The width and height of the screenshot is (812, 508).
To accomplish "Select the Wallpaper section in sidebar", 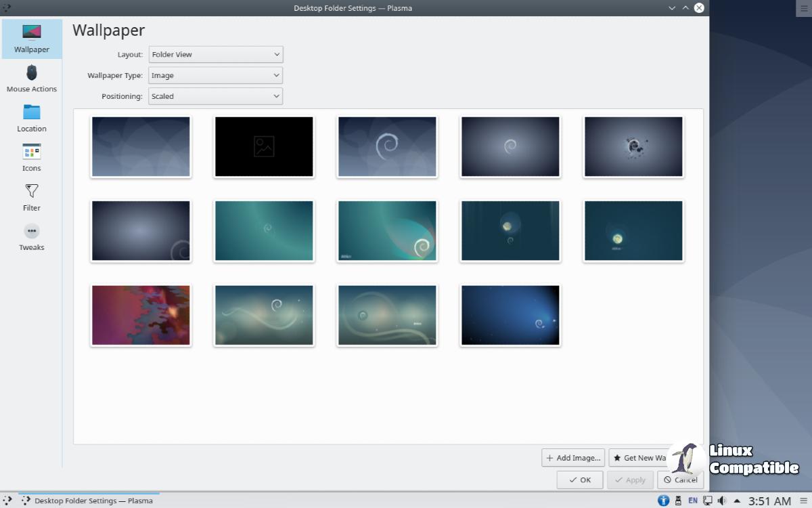I will pyautogui.click(x=32, y=39).
